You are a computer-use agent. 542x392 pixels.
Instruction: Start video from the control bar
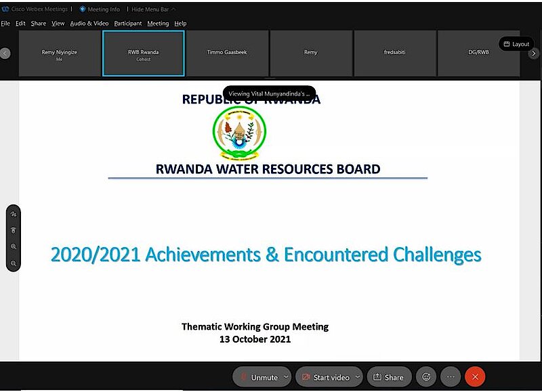pos(325,377)
